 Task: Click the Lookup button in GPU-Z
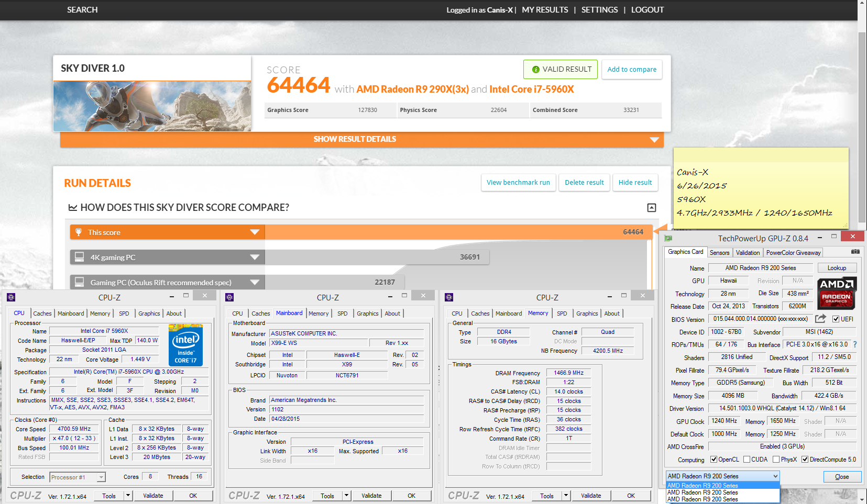[837, 268]
